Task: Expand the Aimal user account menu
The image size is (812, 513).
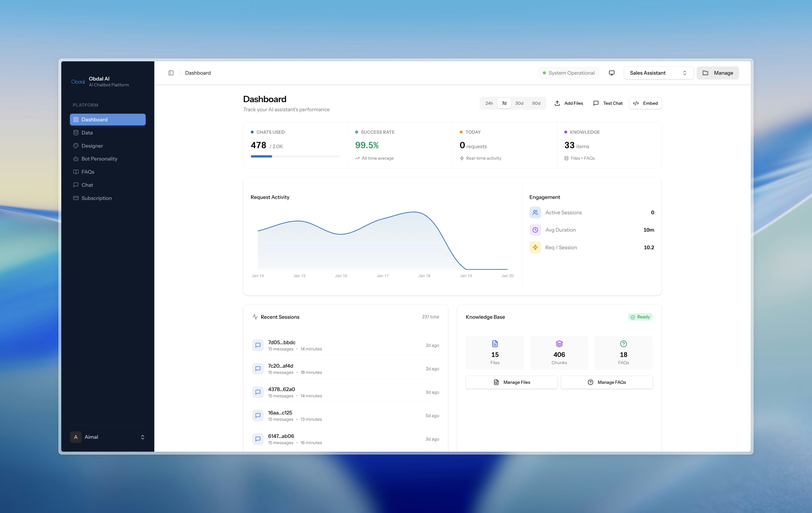Action: click(x=108, y=437)
